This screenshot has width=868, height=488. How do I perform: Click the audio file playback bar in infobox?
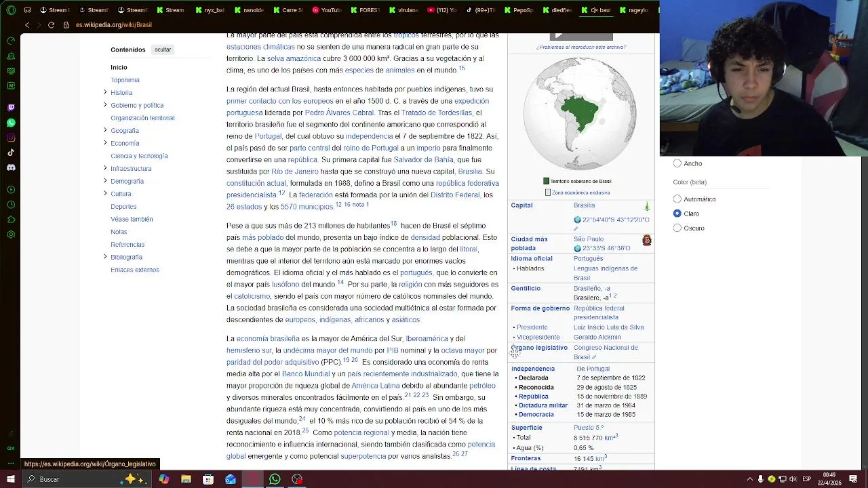tap(581, 36)
